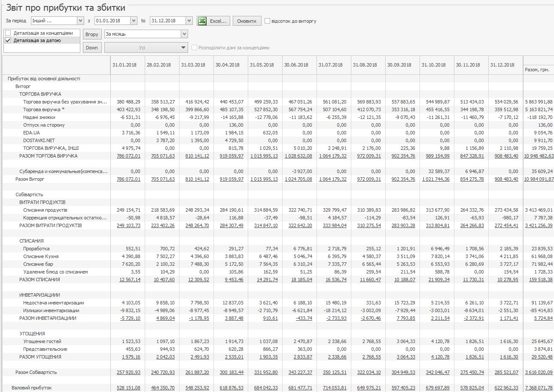This screenshot has width=554, height=392.
Task: Click the Down button
Action: tap(92, 48)
